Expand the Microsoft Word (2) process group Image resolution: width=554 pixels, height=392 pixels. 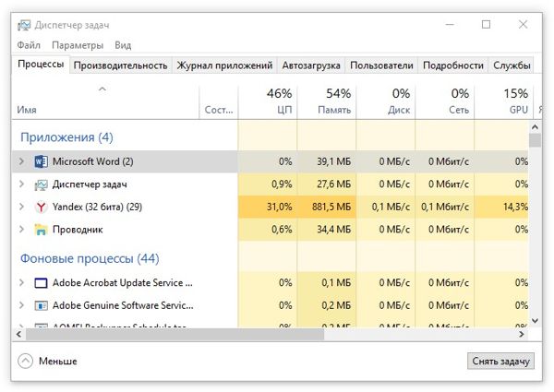(x=21, y=161)
